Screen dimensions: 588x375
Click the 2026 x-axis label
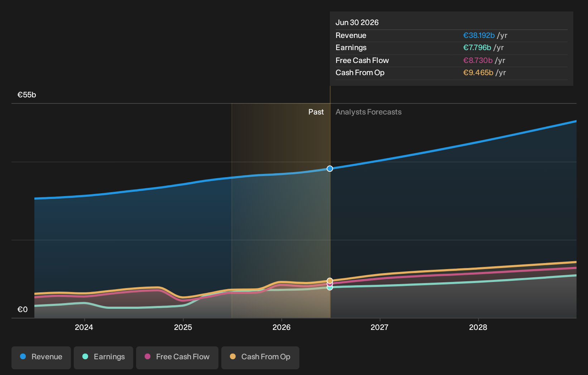[x=281, y=327]
